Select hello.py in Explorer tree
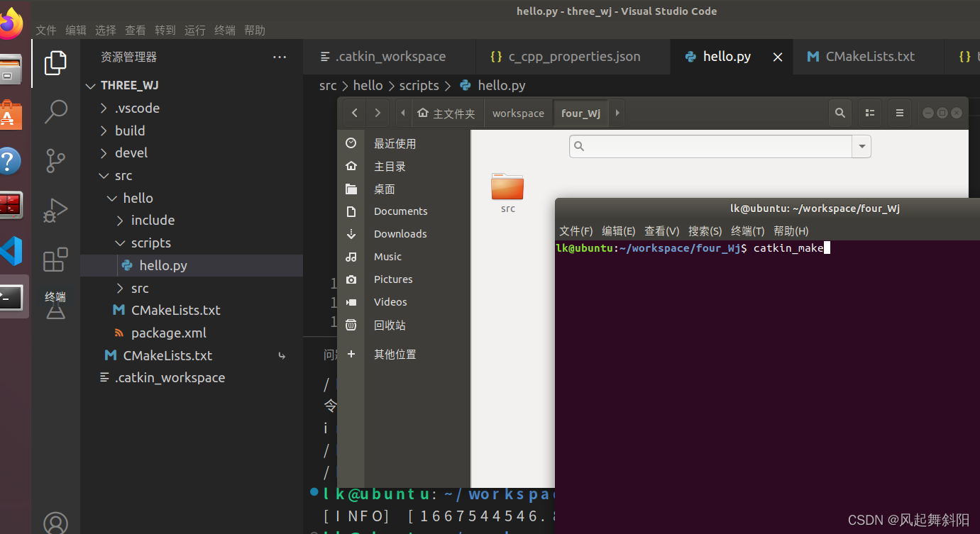This screenshot has width=980, height=534. [x=192, y=266]
